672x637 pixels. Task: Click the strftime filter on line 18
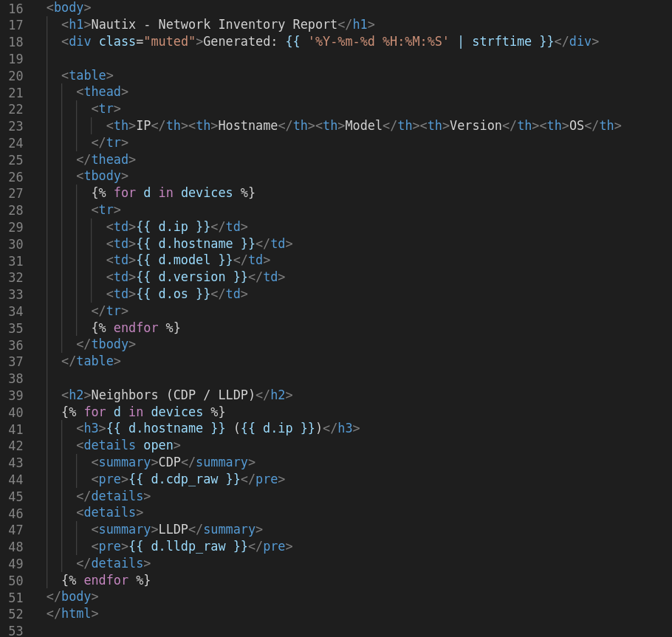click(x=501, y=41)
